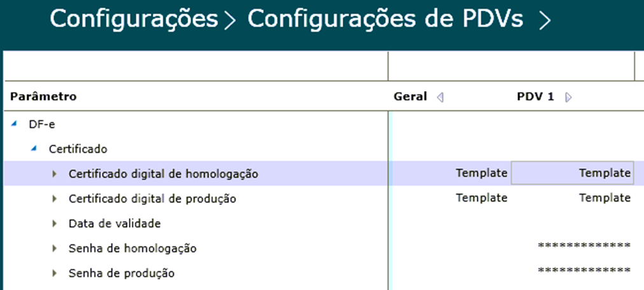The image size is (644, 290).
Task: Expand Certificado digital de produção row
Action: point(55,199)
